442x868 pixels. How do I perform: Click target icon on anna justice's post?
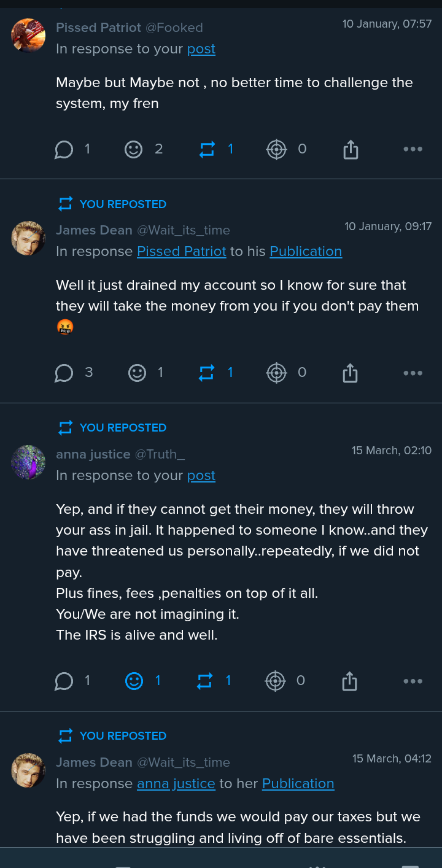coord(275,681)
